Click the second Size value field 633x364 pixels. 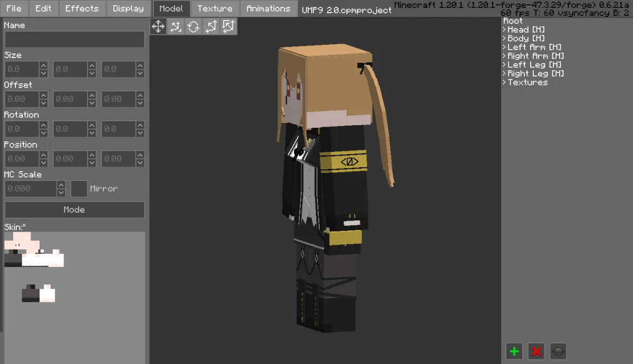click(x=70, y=69)
